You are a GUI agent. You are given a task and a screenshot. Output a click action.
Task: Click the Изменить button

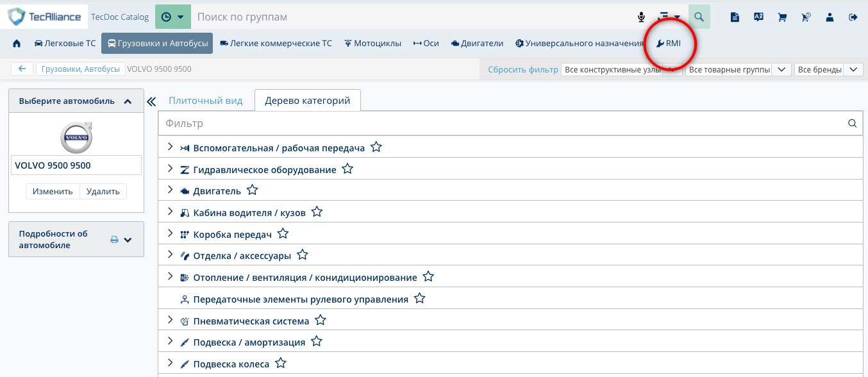click(53, 191)
